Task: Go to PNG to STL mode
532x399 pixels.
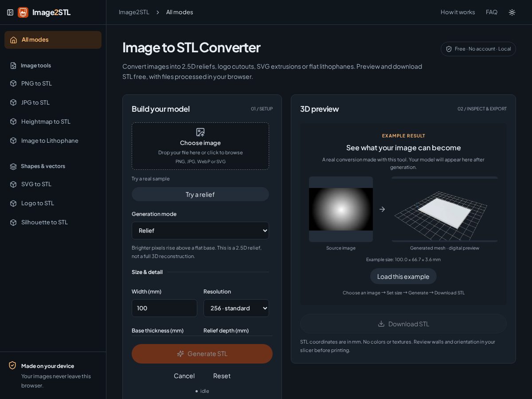Action: (53, 83)
